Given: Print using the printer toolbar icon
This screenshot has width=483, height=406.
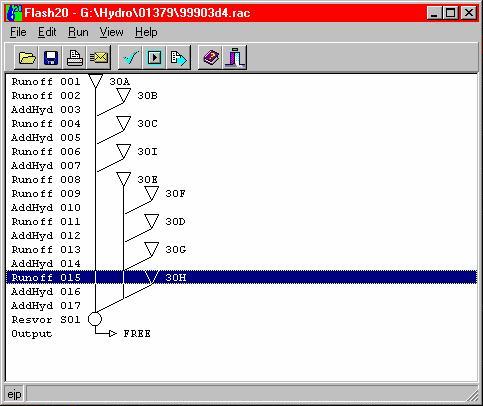Looking at the screenshot, I should (75, 58).
